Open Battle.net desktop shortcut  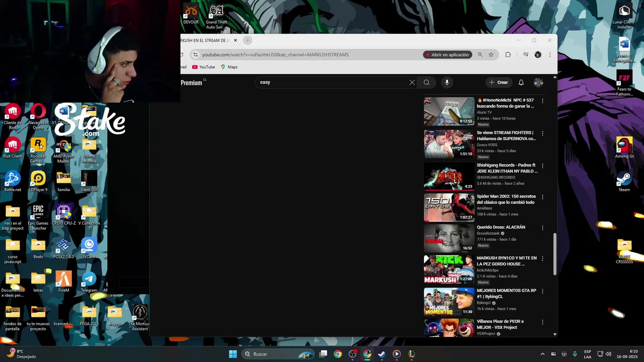13,182
